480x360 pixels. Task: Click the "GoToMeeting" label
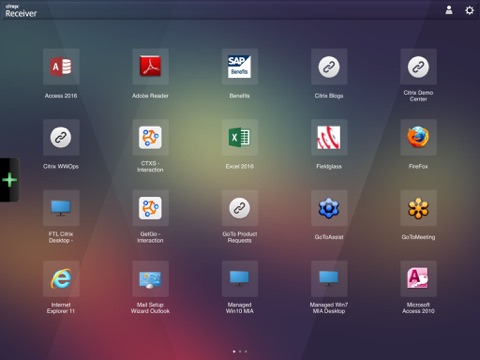[418, 237]
